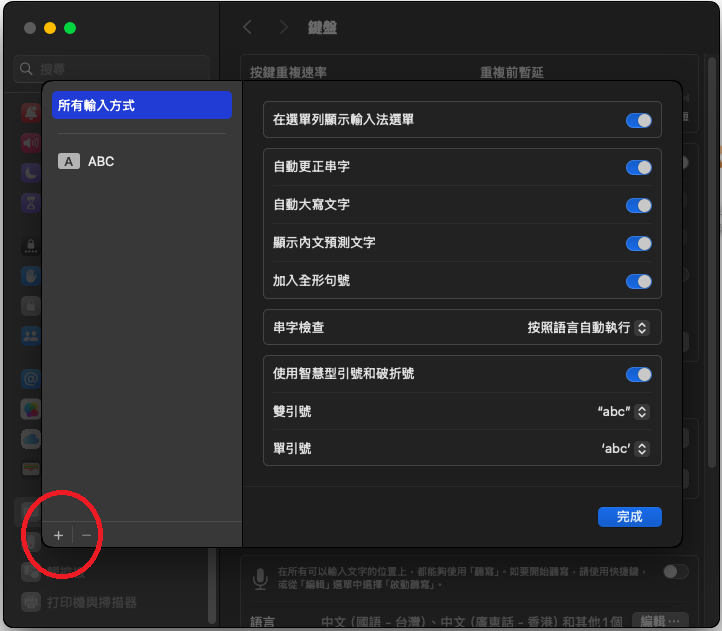Turn off 自動大寫文字 switch
722x631 pixels.
[x=638, y=205]
